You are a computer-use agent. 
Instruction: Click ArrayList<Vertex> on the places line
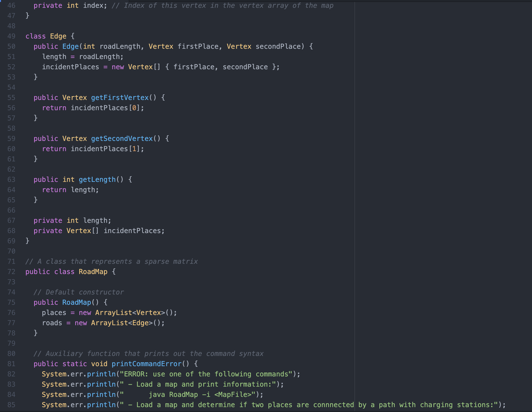coord(130,313)
